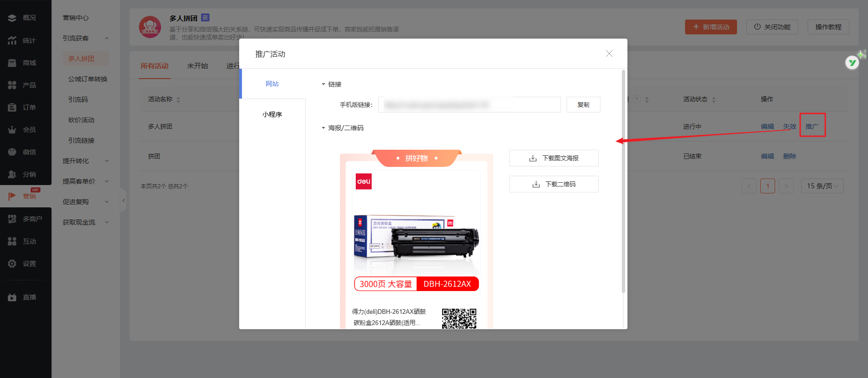Click the download icon for 下载二维码
Screen dimensions: 868x378
coord(536,184)
